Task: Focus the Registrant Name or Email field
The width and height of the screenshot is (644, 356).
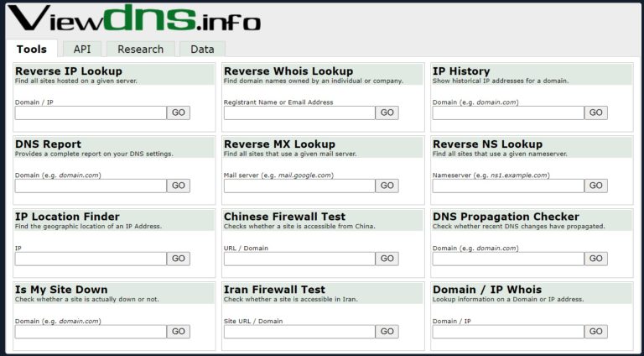Action: click(x=299, y=113)
